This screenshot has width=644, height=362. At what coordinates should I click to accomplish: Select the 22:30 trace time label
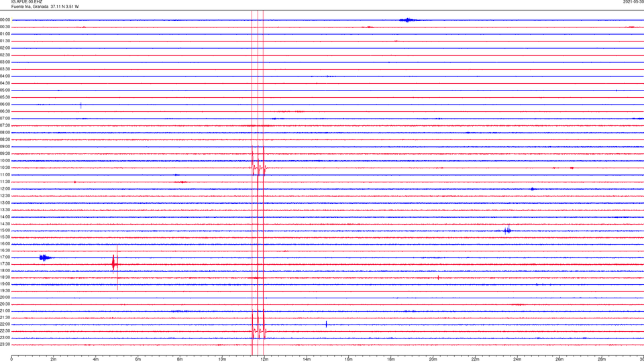5,330
